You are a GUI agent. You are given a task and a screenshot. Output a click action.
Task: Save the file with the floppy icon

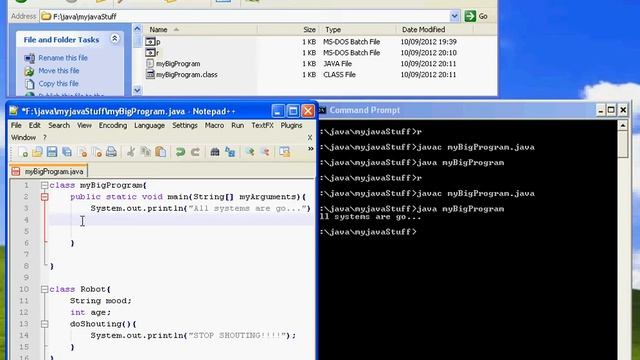52,152
